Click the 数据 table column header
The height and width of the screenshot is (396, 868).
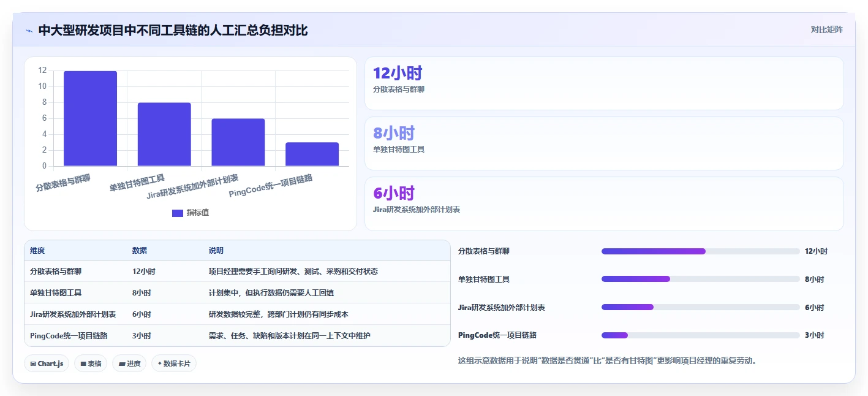140,251
